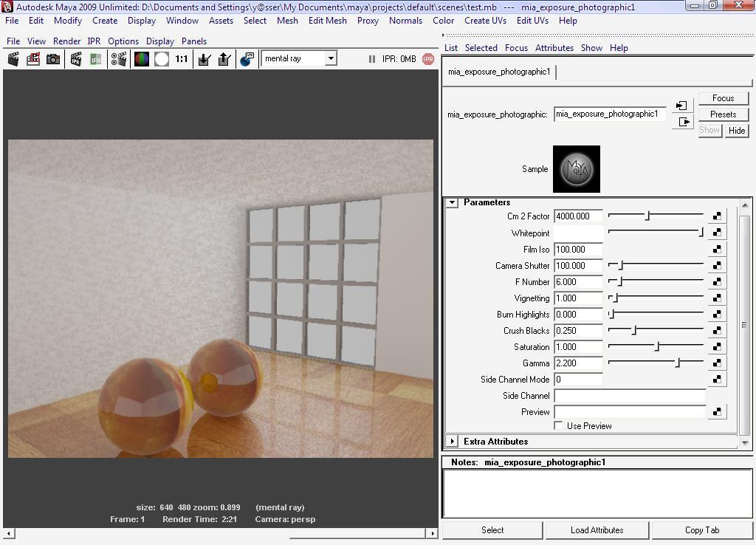Open the Attributes menu in the Attribute Editor
The width and height of the screenshot is (756, 545).
coord(554,48)
